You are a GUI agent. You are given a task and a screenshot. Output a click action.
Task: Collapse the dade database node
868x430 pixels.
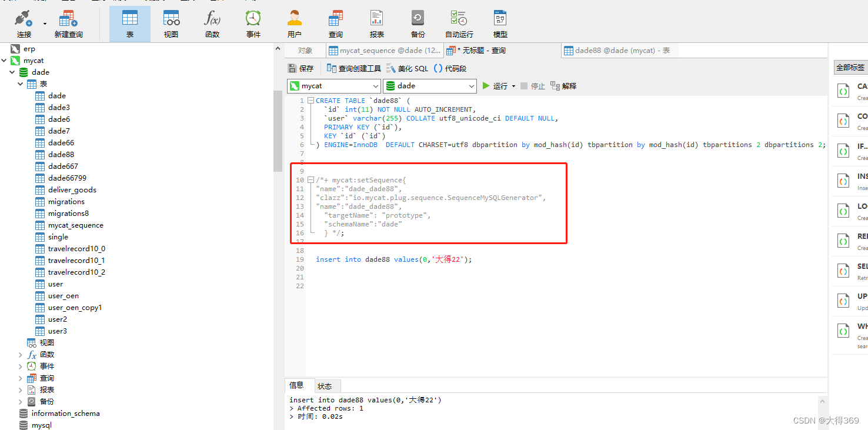point(12,72)
